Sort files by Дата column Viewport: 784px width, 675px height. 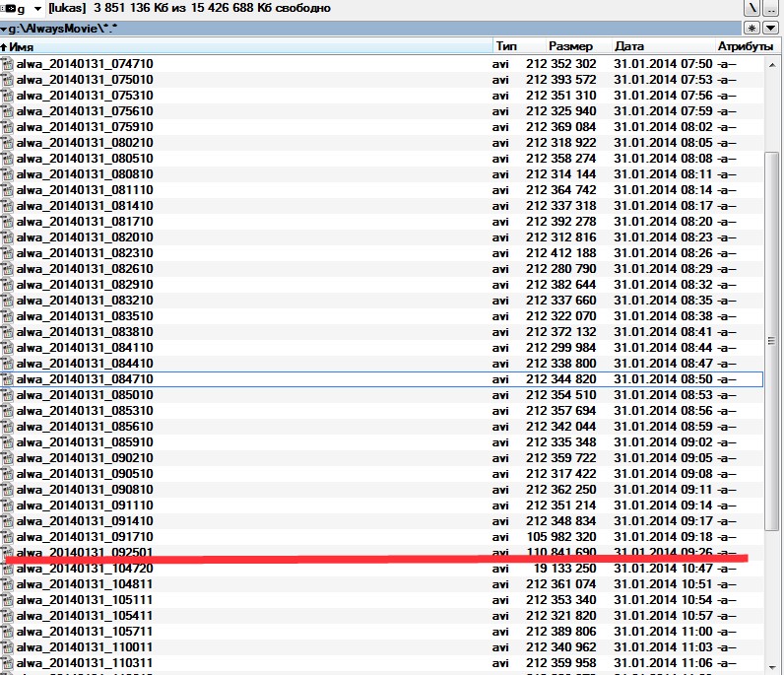660,46
